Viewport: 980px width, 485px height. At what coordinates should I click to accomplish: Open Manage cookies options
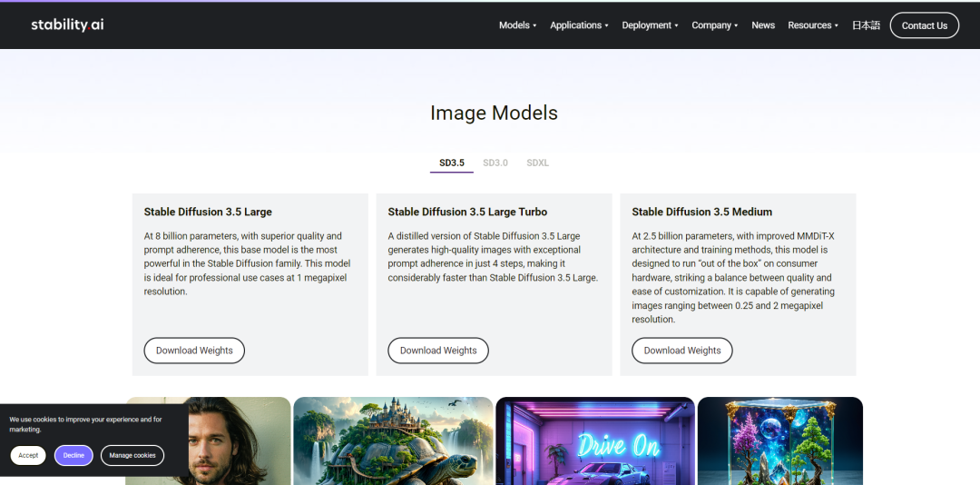coord(132,456)
